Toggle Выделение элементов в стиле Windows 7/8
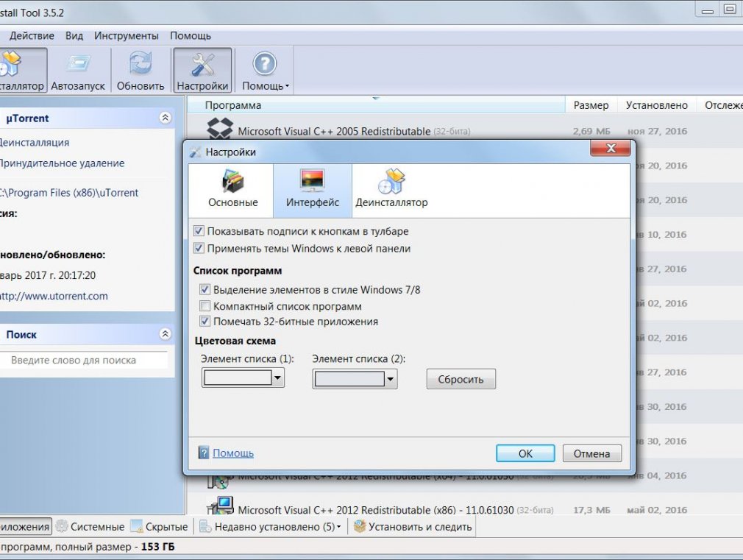Screen dimensions: 743x560 [205, 289]
